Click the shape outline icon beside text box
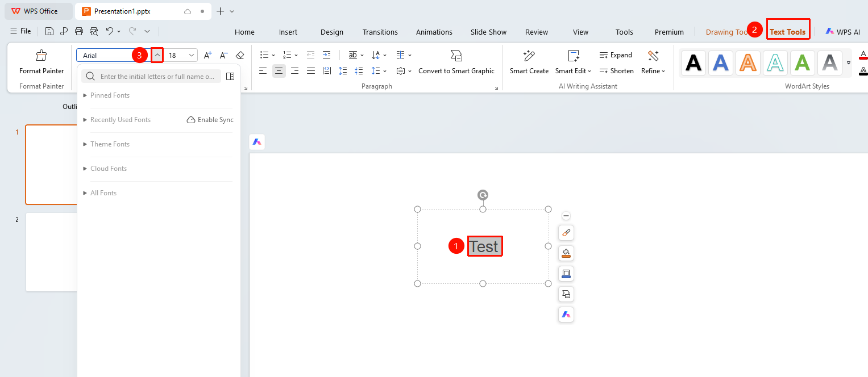Screen dimensions: 868x377 coord(566,274)
